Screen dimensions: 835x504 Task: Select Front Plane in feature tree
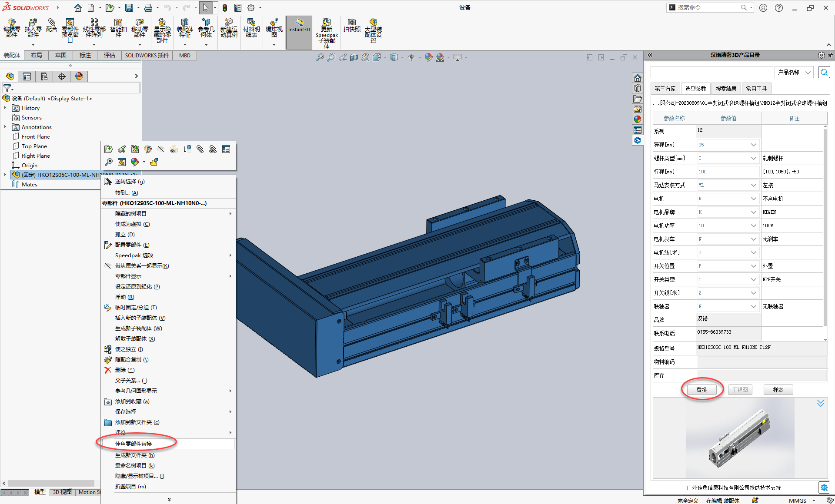point(36,137)
